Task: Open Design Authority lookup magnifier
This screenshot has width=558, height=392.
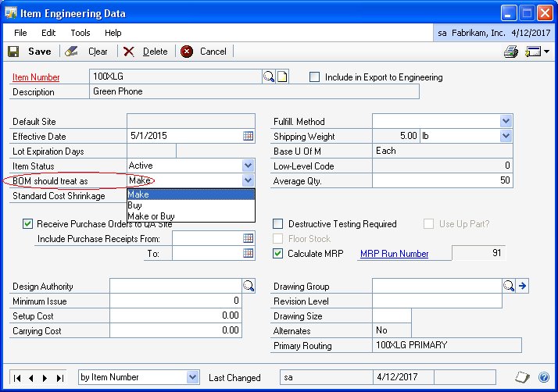Action: coord(249,286)
